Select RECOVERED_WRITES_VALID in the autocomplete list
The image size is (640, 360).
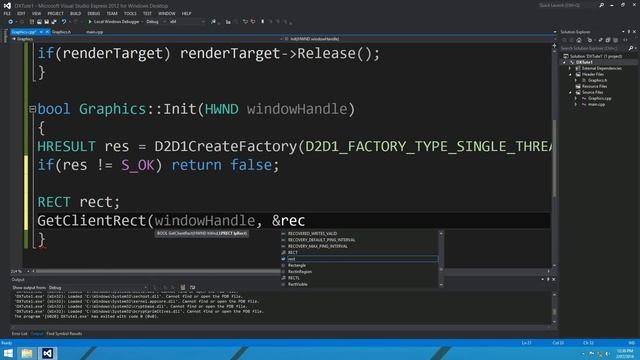(x=312, y=233)
